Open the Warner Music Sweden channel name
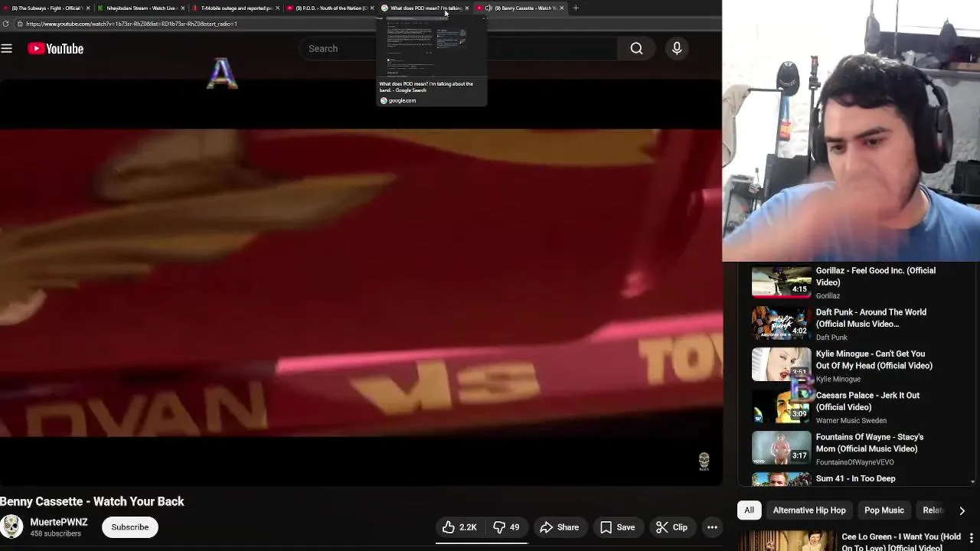Screen dimensions: 980x551 click(851, 421)
